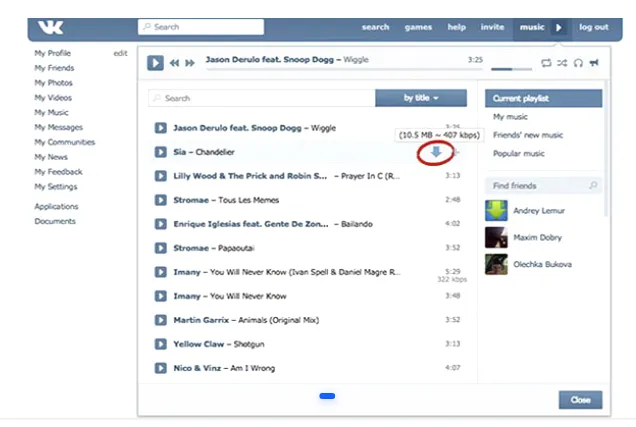Image resolution: width=636 pixels, height=427 pixels.
Task: Click the name Olechka Bukova
Action: (543, 264)
